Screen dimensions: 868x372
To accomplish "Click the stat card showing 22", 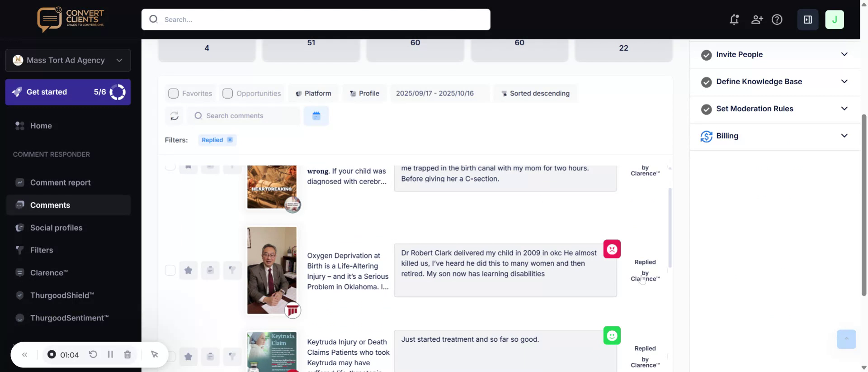I will coord(623,49).
